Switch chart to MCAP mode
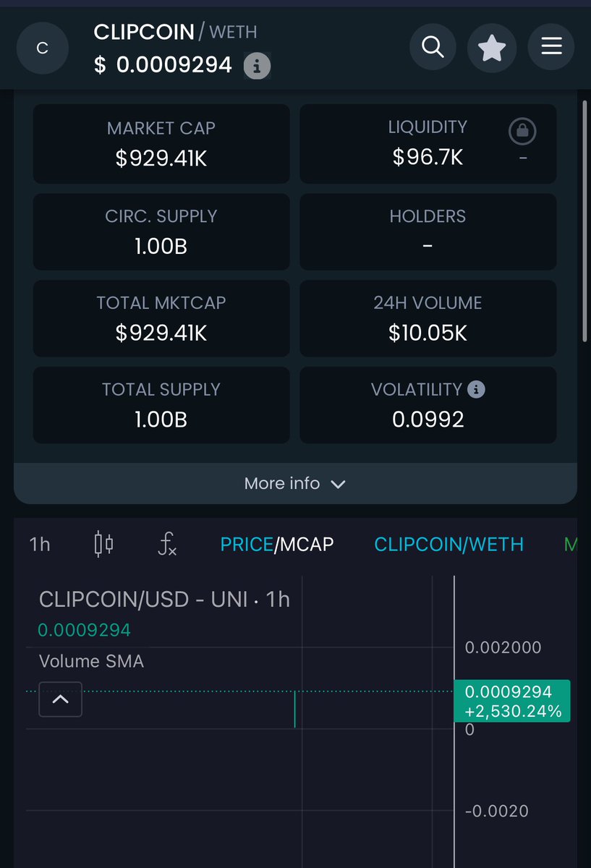Screen dimensions: 591x868 tap(307, 544)
